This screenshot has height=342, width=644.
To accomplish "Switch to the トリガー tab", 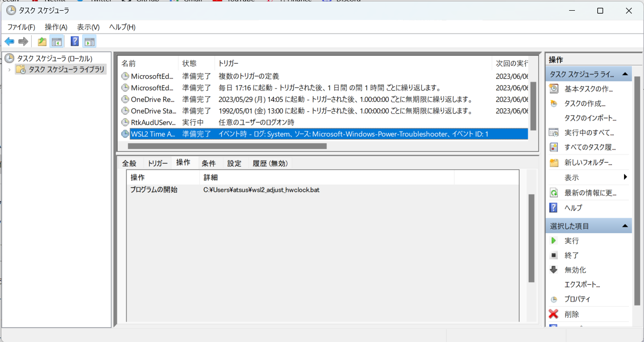I will 158,163.
